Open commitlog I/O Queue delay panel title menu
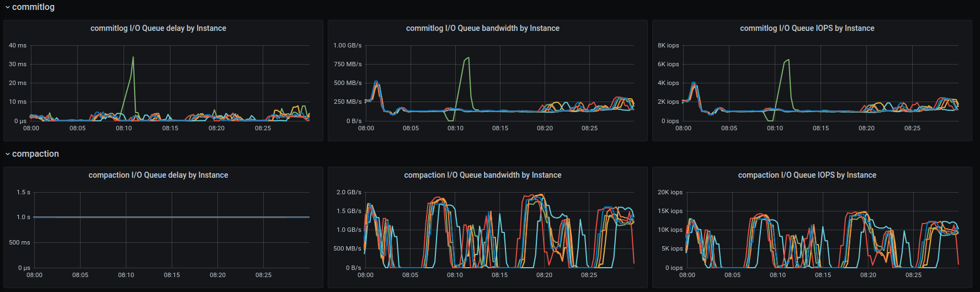 click(x=158, y=28)
